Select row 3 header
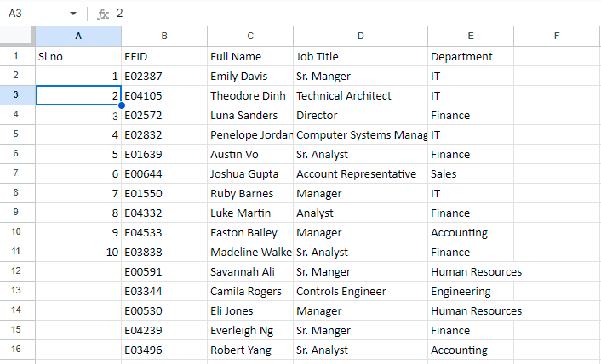The image size is (601, 364). coord(17,95)
